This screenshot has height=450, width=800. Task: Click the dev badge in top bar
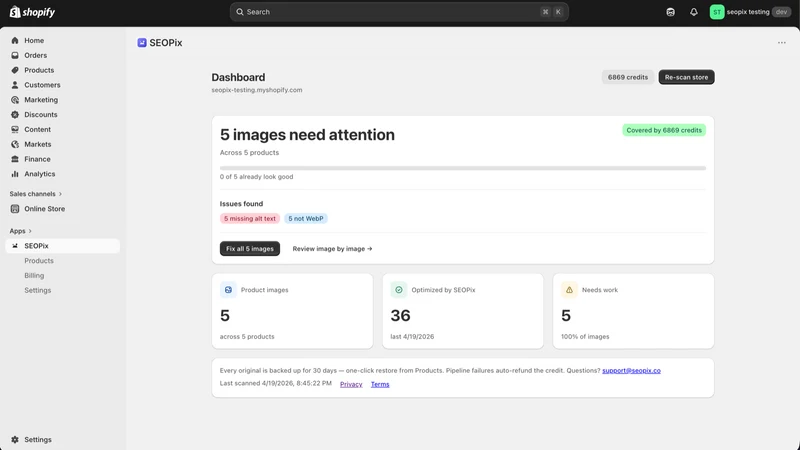click(781, 12)
